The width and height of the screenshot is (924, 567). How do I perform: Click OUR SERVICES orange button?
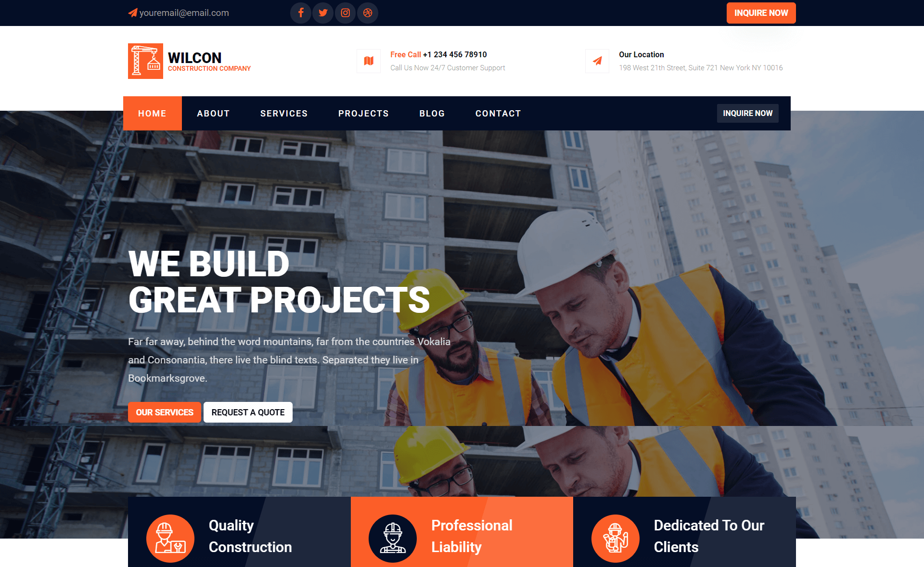[x=164, y=412]
